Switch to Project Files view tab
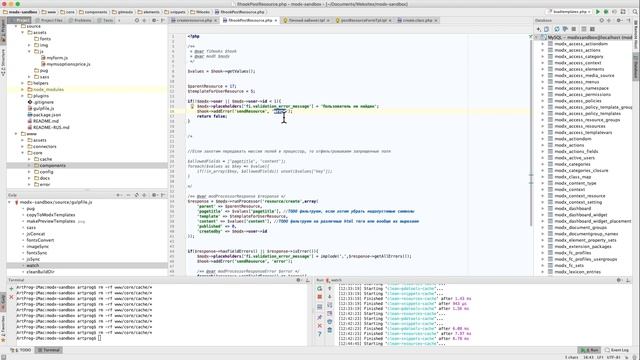 (49, 20)
